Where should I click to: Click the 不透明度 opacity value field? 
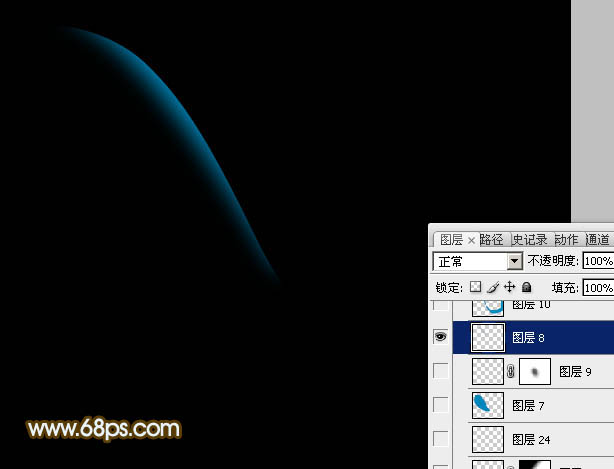(x=598, y=261)
